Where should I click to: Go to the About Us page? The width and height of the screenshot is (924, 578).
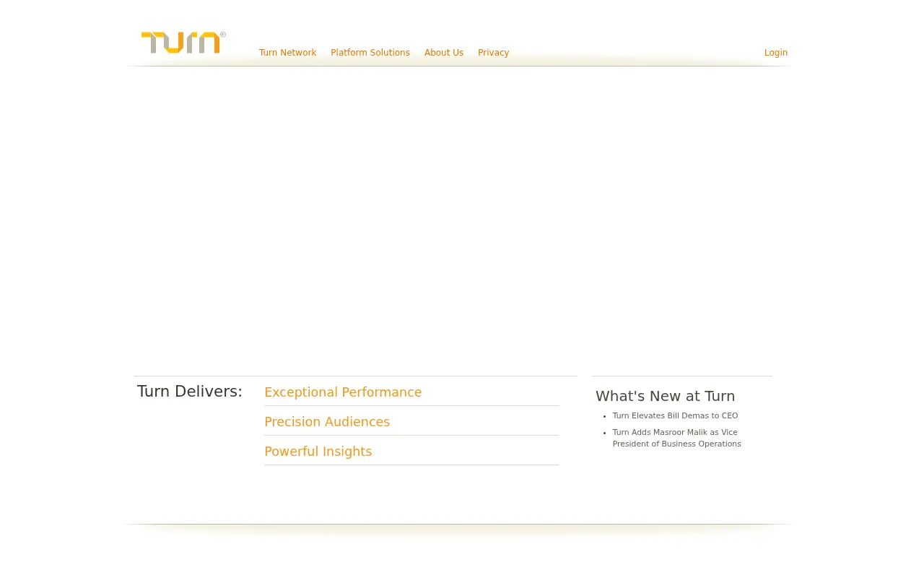[444, 53]
